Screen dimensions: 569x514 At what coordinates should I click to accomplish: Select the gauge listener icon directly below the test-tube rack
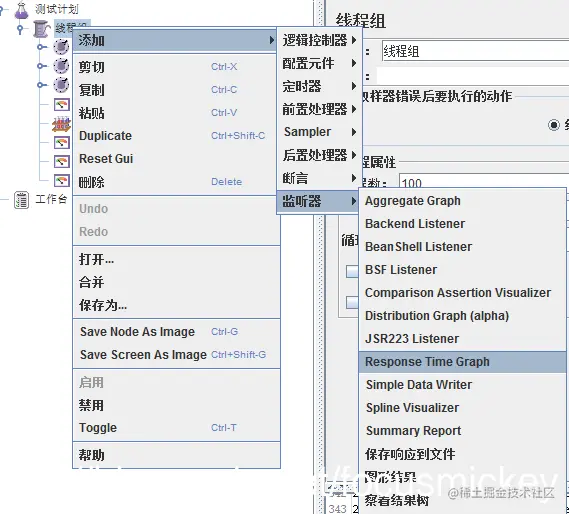click(x=62, y=142)
